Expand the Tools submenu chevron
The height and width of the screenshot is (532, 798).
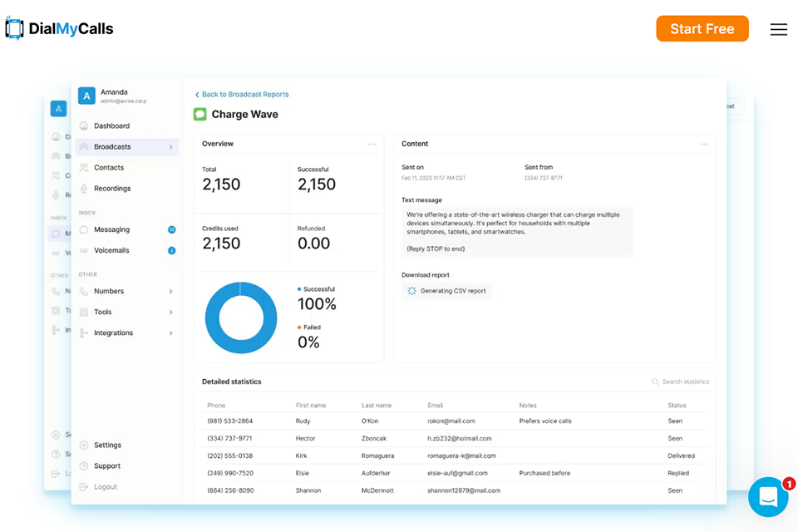171,312
